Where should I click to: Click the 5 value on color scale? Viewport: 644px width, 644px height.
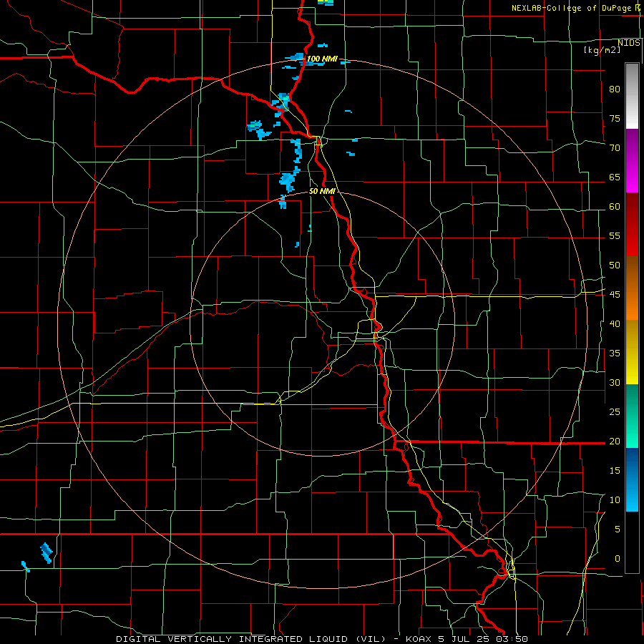click(618, 530)
